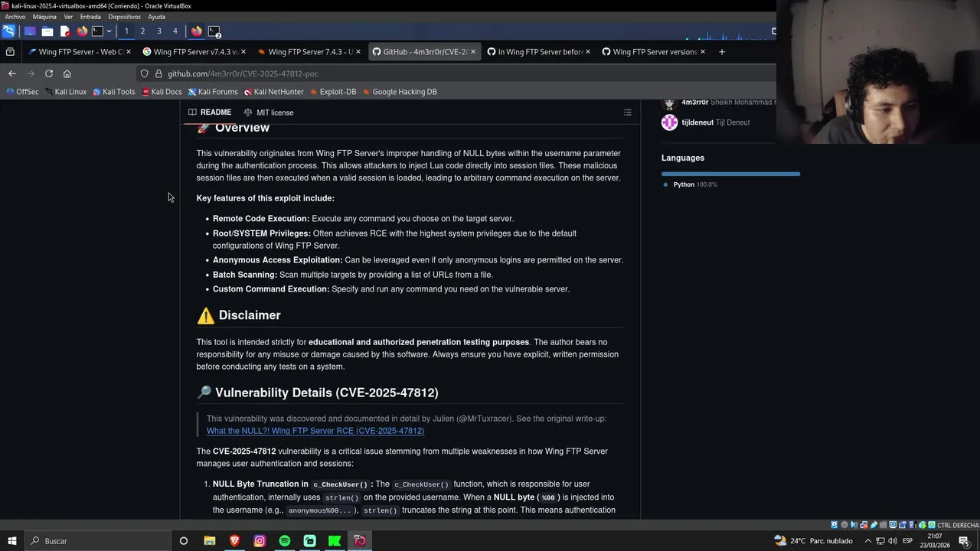Viewport: 980px width, 551px height.
Task: Open the Brave browser taskbar icon
Action: (x=235, y=541)
